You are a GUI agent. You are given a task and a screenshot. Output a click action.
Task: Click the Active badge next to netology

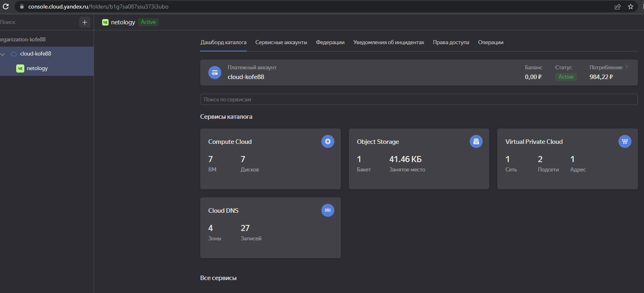tap(148, 22)
